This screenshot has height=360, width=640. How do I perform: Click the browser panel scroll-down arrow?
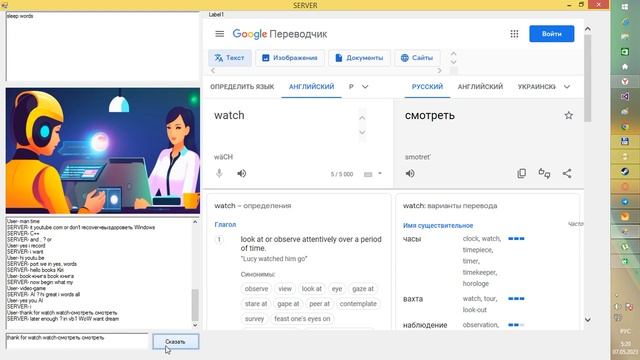tap(587, 320)
